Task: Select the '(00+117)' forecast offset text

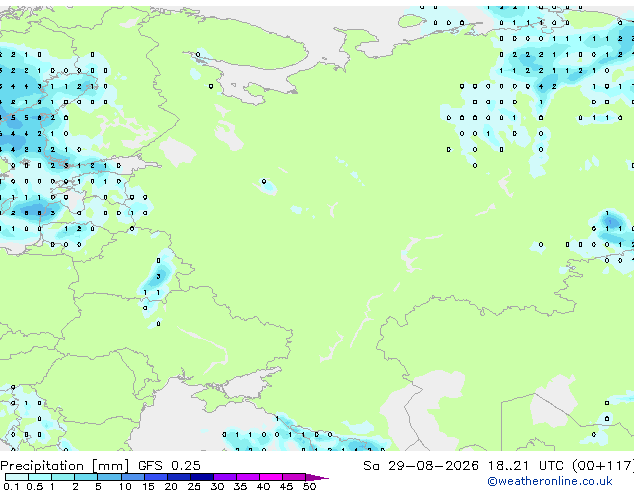Action: pos(602,466)
